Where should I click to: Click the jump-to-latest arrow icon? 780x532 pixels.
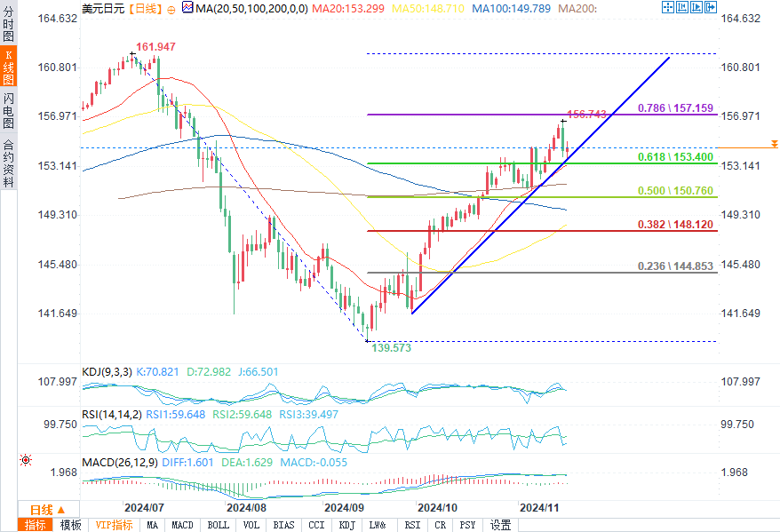pos(711,7)
